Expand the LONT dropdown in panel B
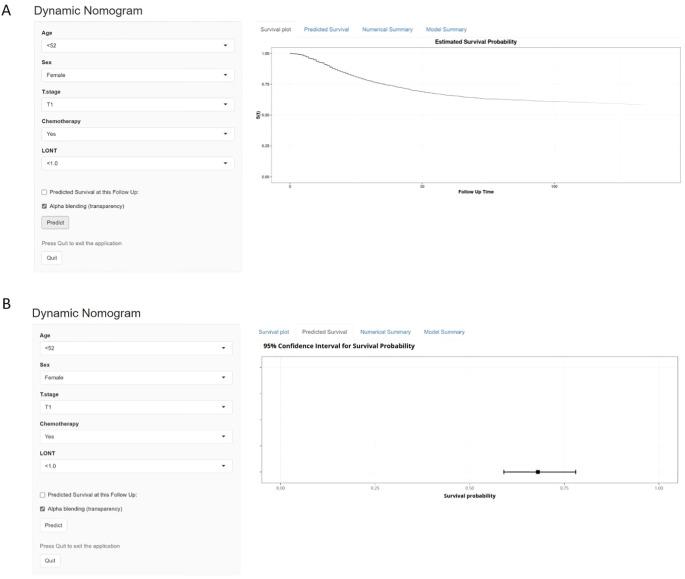 pos(136,466)
